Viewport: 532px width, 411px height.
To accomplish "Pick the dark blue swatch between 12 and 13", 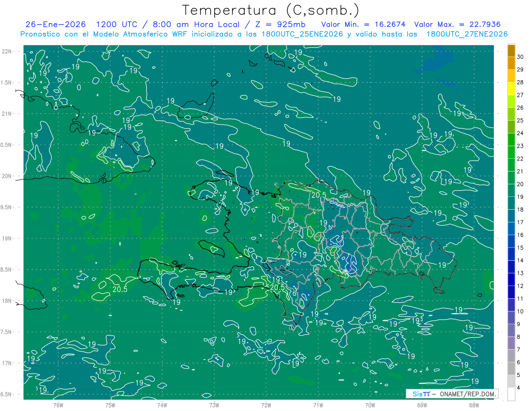I will (511, 279).
